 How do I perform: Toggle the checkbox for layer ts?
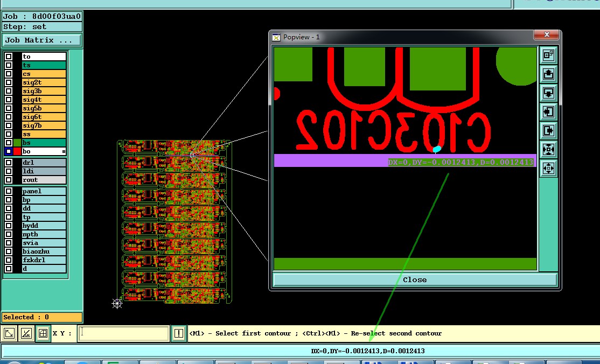(x=9, y=65)
